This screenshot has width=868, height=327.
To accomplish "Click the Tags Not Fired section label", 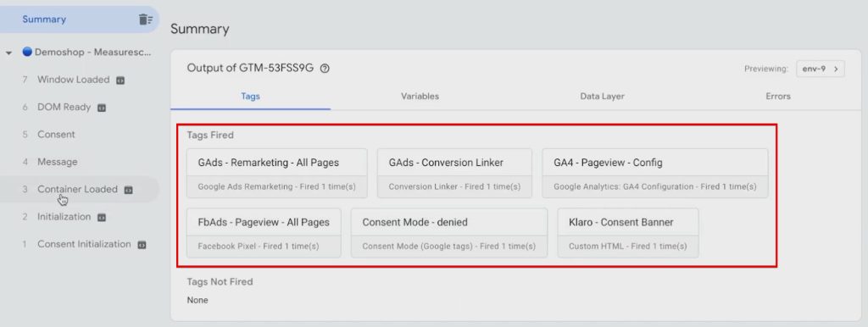I will point(220,281).
